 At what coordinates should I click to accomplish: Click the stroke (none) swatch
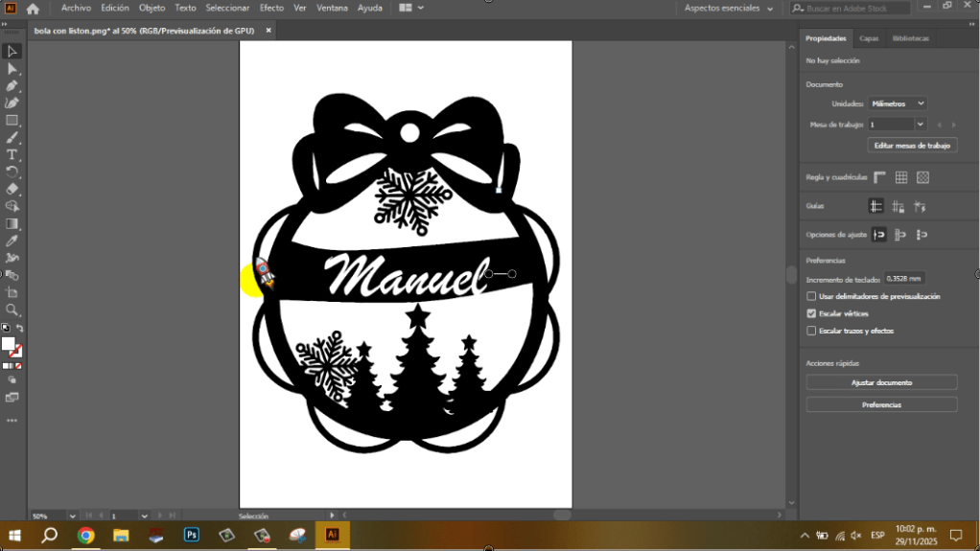click(17, 352)
